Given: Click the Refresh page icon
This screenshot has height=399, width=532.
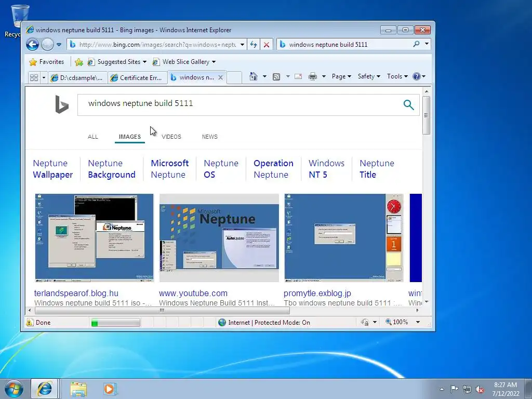Looking at the screenshot, I should coord(254,45).
